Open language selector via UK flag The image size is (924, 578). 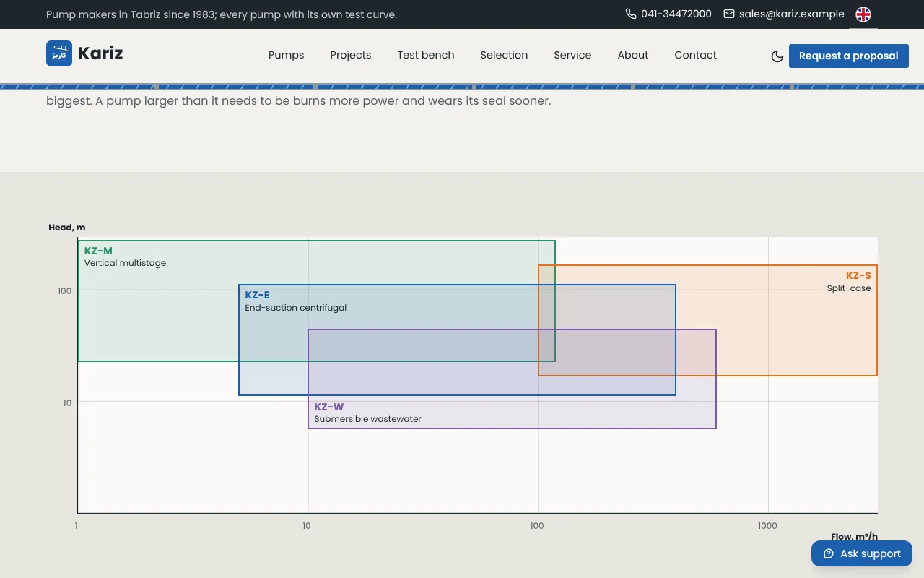[x=863, y=14]
